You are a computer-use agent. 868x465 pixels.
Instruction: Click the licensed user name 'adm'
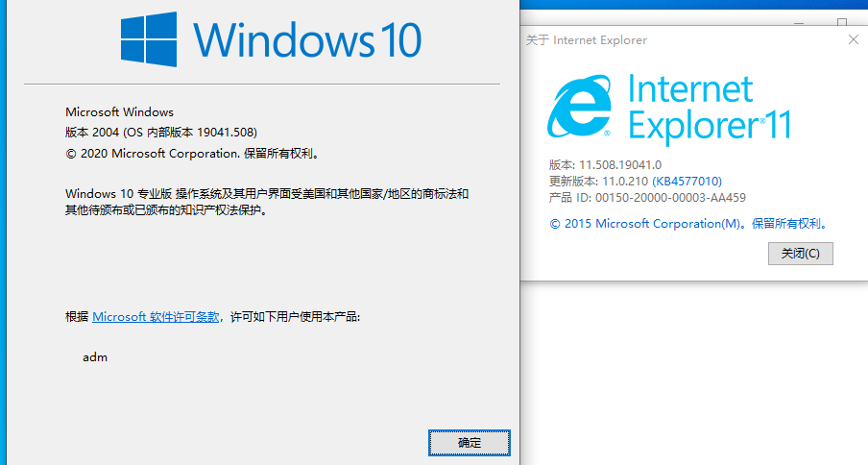95,357
